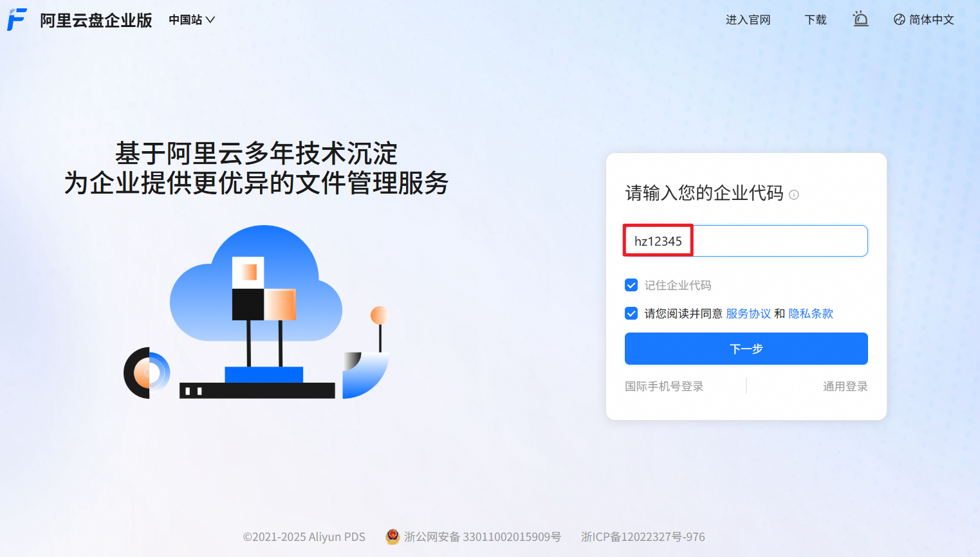
Task: Click the police badge icon in footer
Action: pyautogui.click(x=393, y=536)
